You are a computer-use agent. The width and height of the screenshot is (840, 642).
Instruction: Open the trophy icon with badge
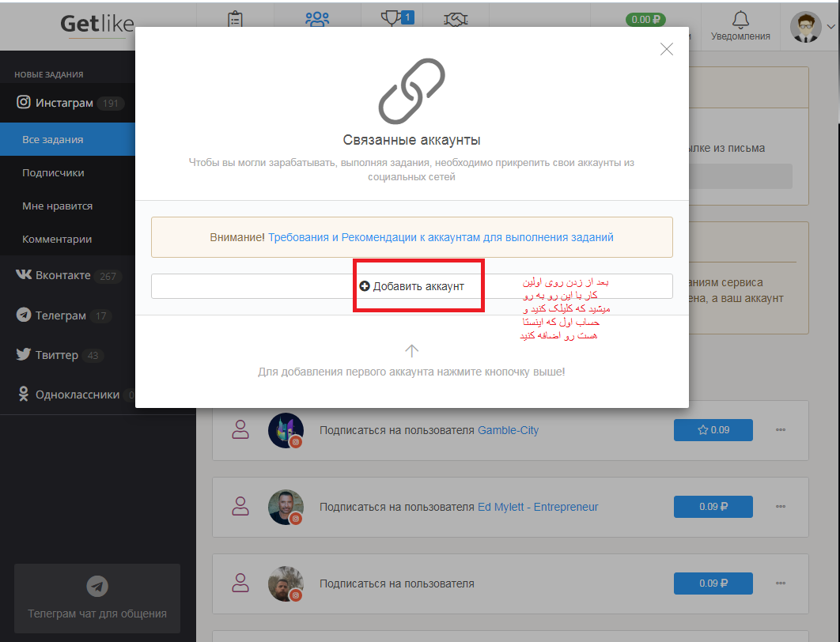398,18
